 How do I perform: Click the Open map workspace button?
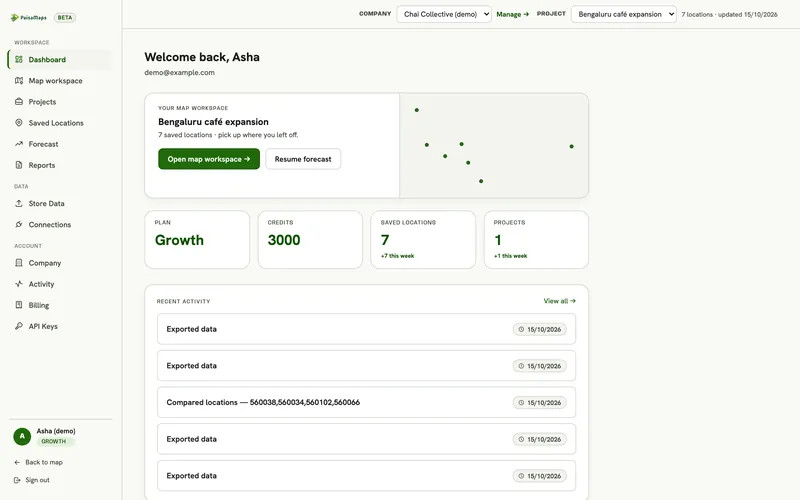209,159
